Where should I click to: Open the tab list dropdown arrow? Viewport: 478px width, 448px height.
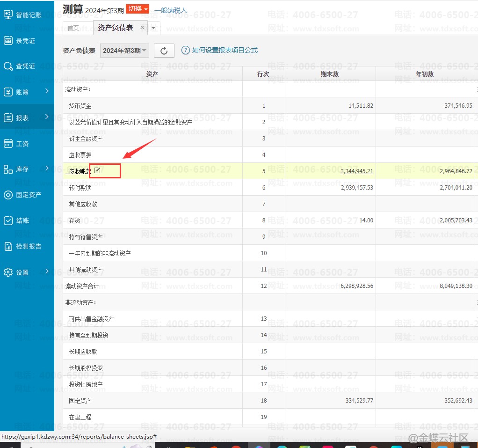(x=153, y=28)
